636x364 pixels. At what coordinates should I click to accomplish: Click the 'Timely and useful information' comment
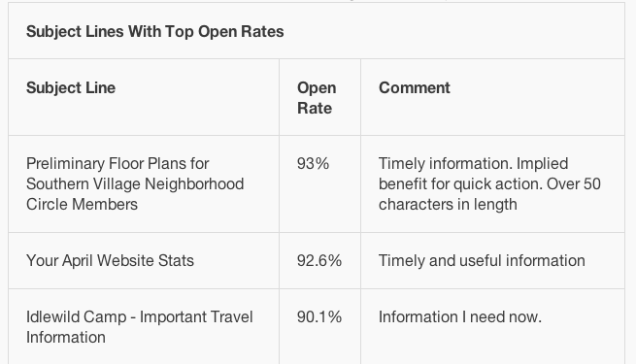482,261
